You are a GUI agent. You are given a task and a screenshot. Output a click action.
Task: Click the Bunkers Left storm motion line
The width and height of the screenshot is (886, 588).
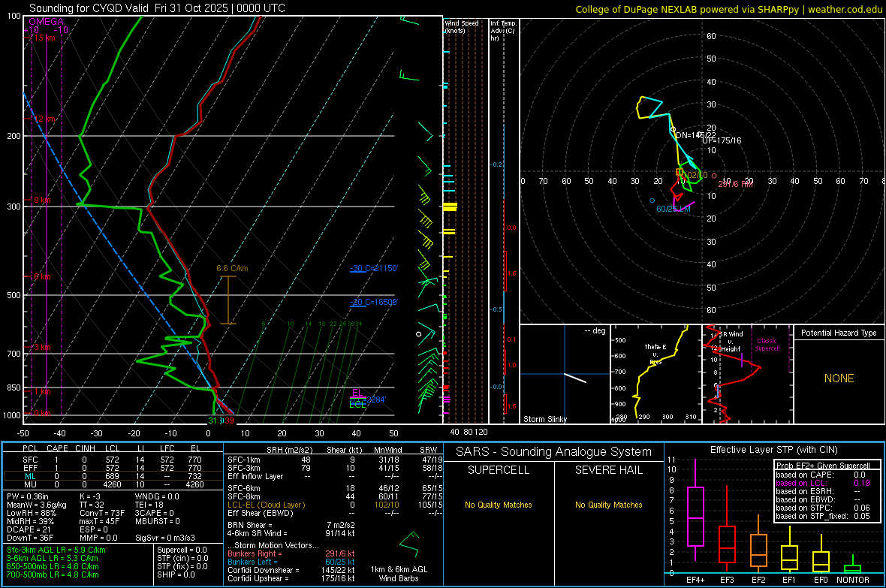click(x=291, y=562)
